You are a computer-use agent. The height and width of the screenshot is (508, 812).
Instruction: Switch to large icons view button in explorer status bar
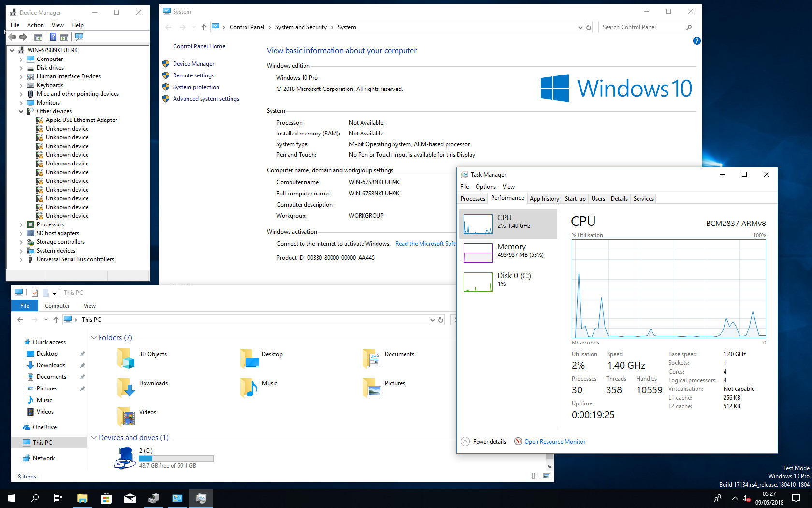[547, 476]
